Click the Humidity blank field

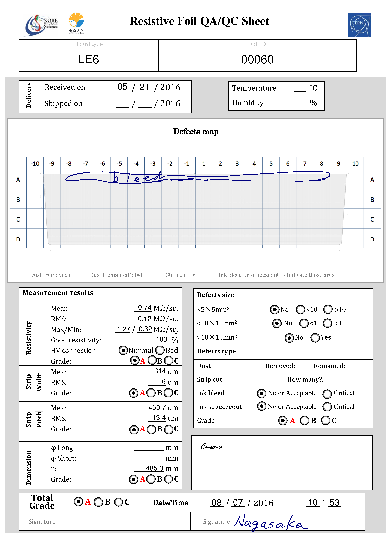pos(300,103)
